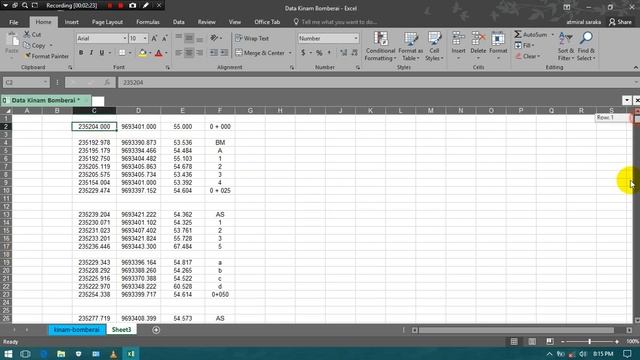Open the Number format dropdown
The width and height of the screenshot is (640, 360).
pos(356,38)
